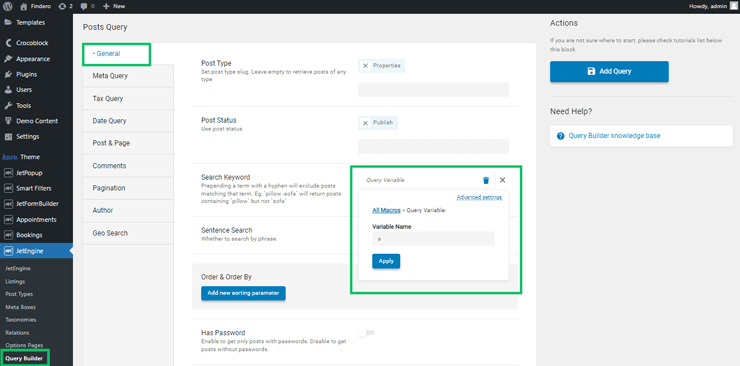This screenshot has height=366, width=740.
Task: Switch to the Date Query tab
Action: pyautogui.click(x=128, y=121)
